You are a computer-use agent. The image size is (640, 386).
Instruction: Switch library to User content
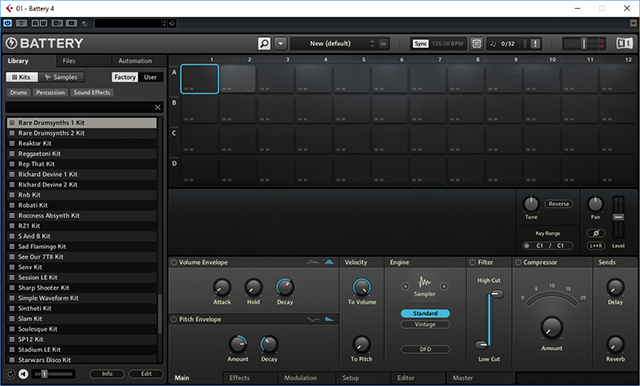point(150,77)
